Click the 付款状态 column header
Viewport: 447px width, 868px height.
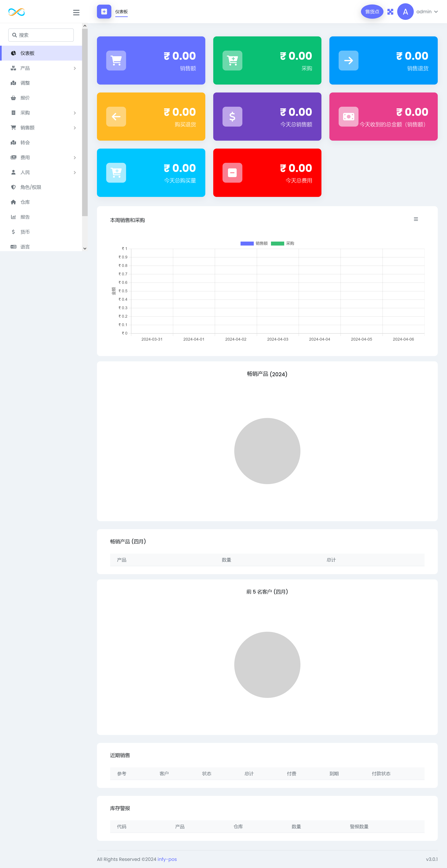tap(381, 774)
